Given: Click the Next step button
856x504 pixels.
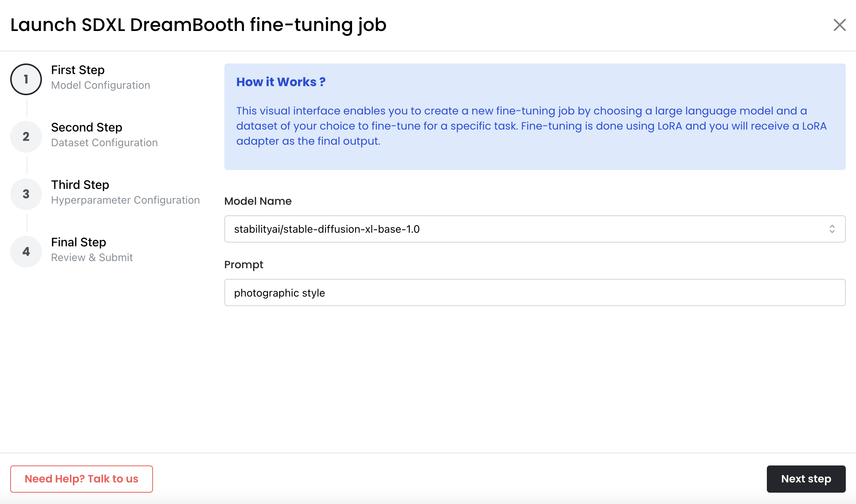Looking at the screenshot, I should 806,479.
